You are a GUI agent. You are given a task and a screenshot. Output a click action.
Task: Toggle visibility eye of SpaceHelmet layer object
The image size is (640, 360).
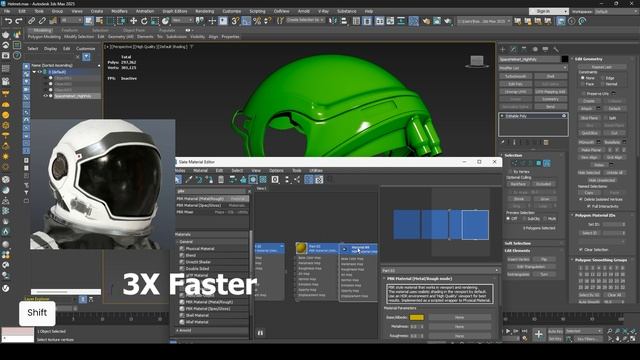(46, 96)
